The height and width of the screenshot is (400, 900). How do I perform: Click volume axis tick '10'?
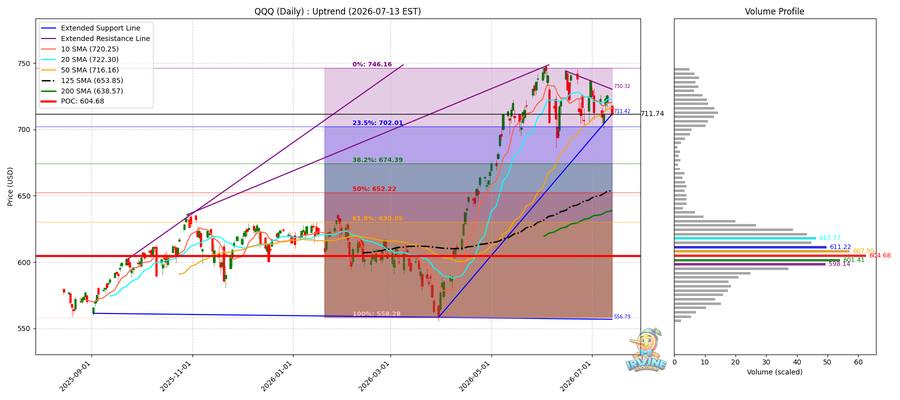[704, 362]
